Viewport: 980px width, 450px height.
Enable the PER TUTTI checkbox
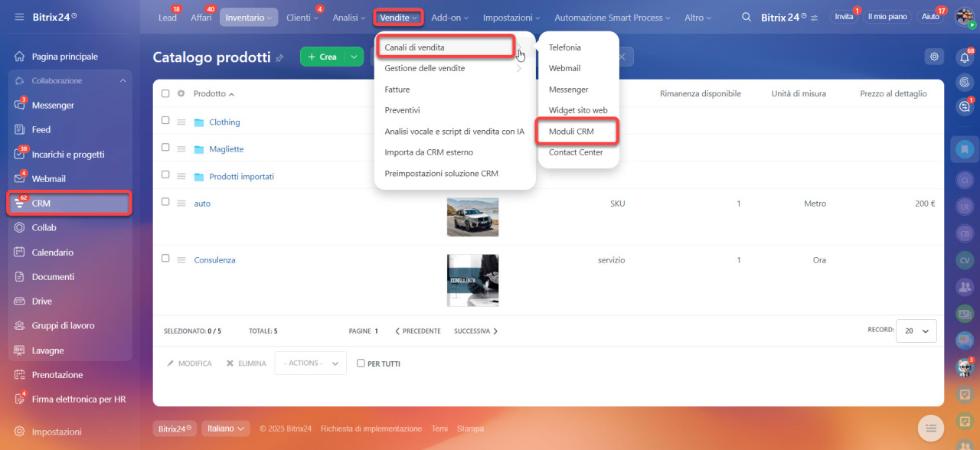(x=361, y=364)
